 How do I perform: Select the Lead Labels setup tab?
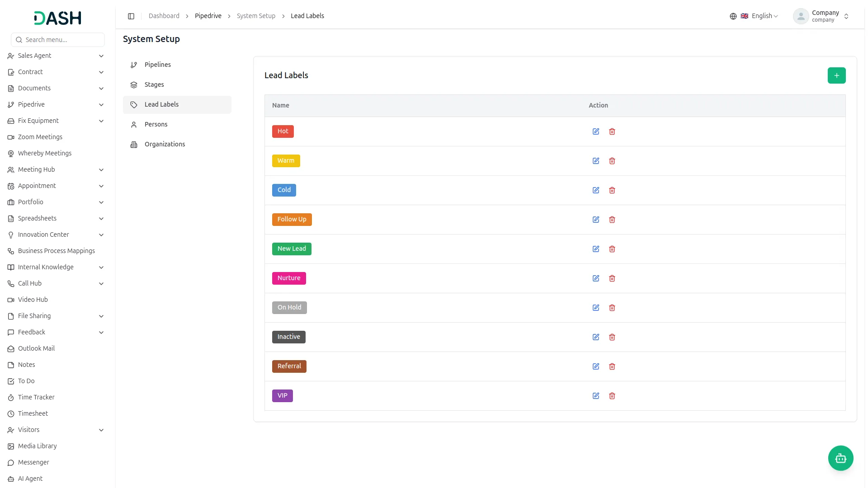(177, 104)
